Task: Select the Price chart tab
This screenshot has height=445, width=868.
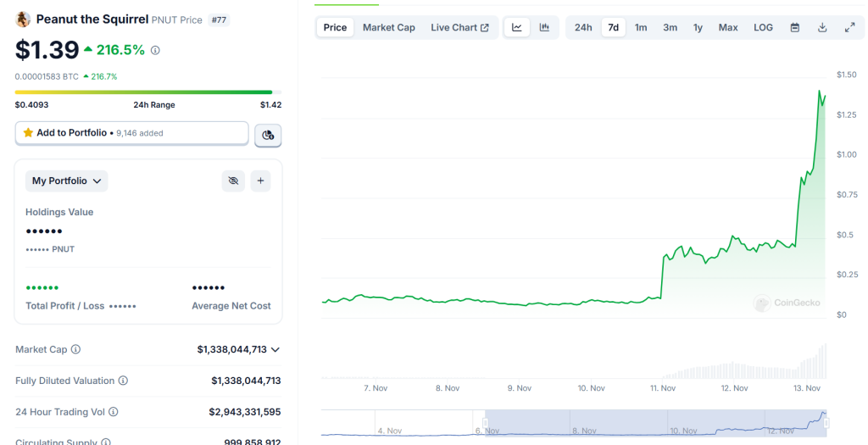Action: coord(335,28)
